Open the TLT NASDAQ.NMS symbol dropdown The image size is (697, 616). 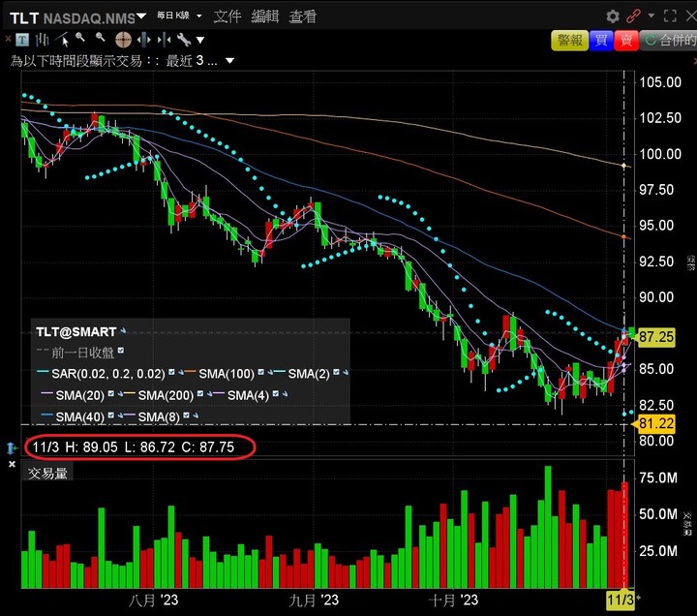pyautogui.click(x=141, y=16)
